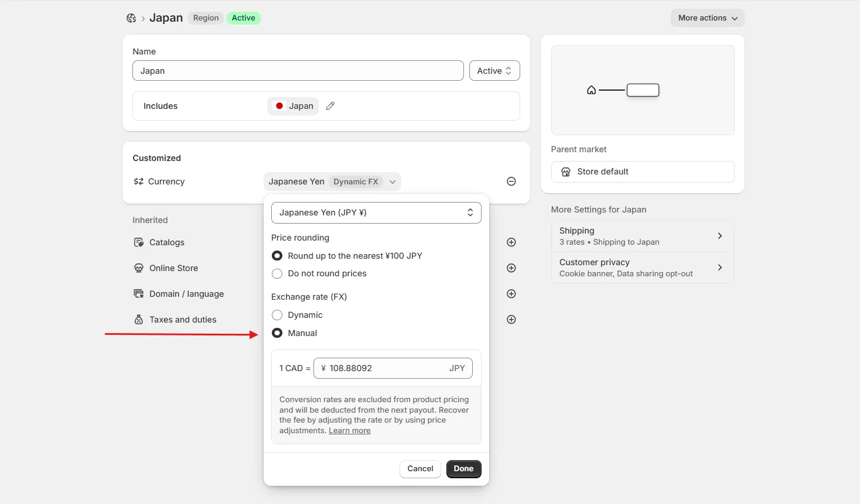Image resolution: width=860 pixels, height=504 pixels.
Task: Open Customer privacy settings
Action: point(643,268)
